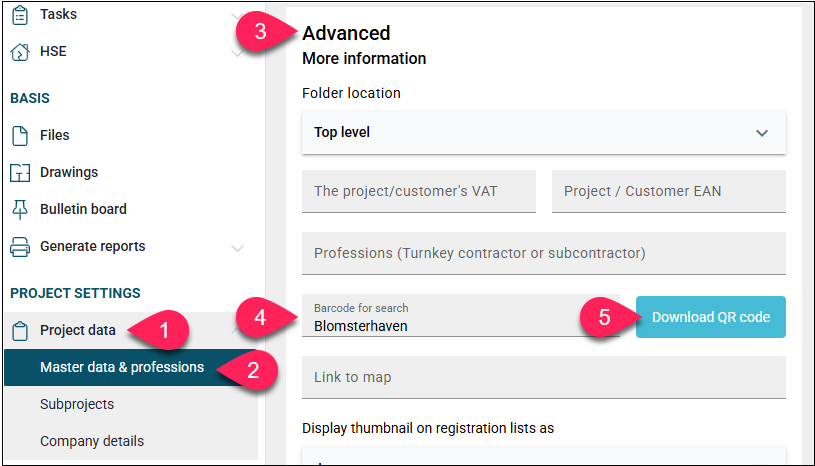This screenshot has width=815, height=466.
Task: Click the Bulletin board pin icon
Action: pos(20,209)
